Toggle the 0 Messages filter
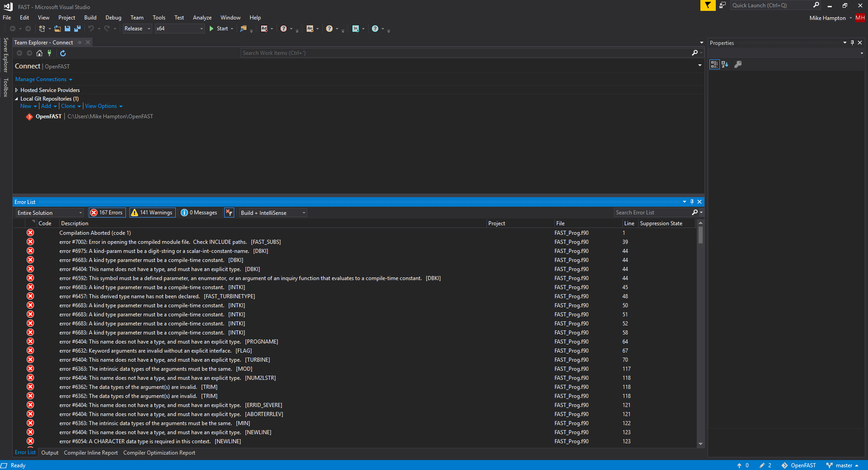 coord(199,213)
